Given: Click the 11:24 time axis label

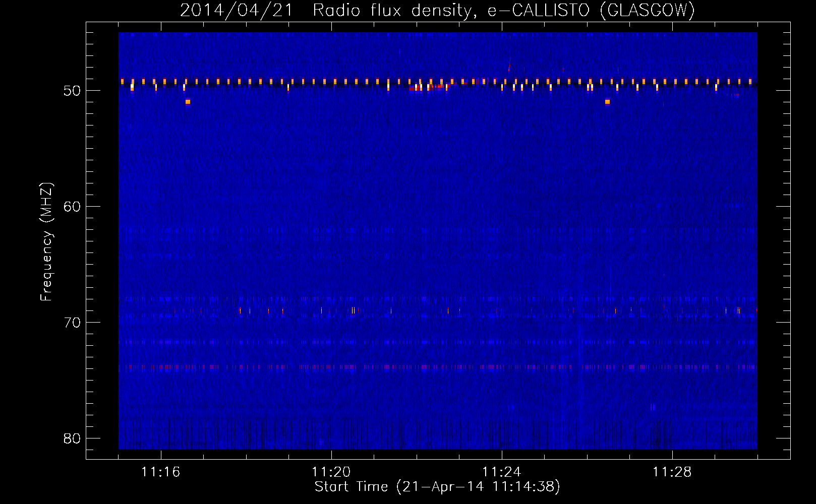Looking at the screenshot, I should pyautogui.click(x=501, y=472).
